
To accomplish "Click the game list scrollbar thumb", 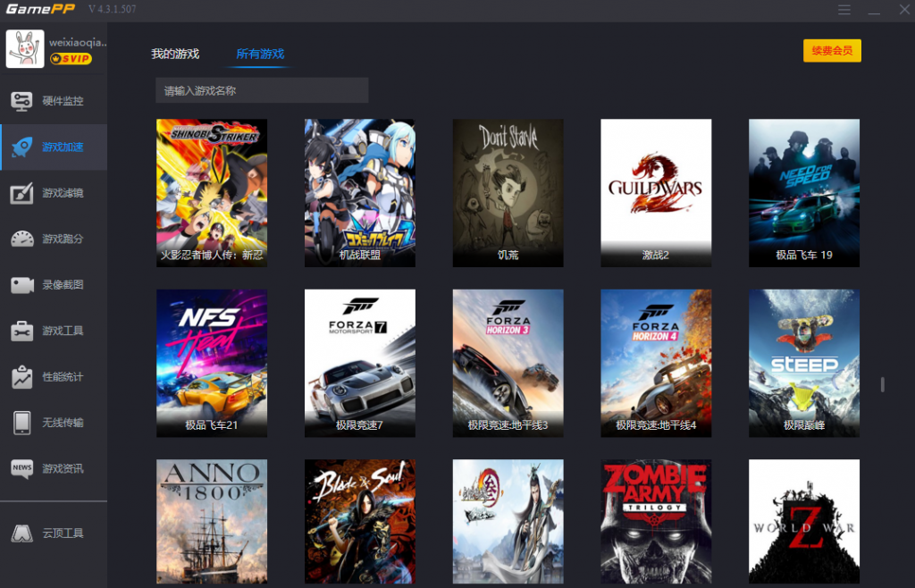I will (x=882, y=384).
